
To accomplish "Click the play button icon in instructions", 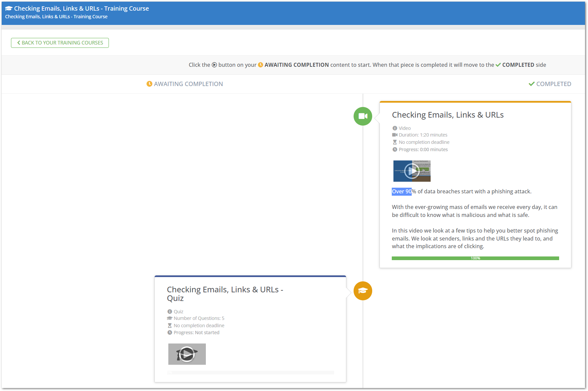I will coord(214,65).
